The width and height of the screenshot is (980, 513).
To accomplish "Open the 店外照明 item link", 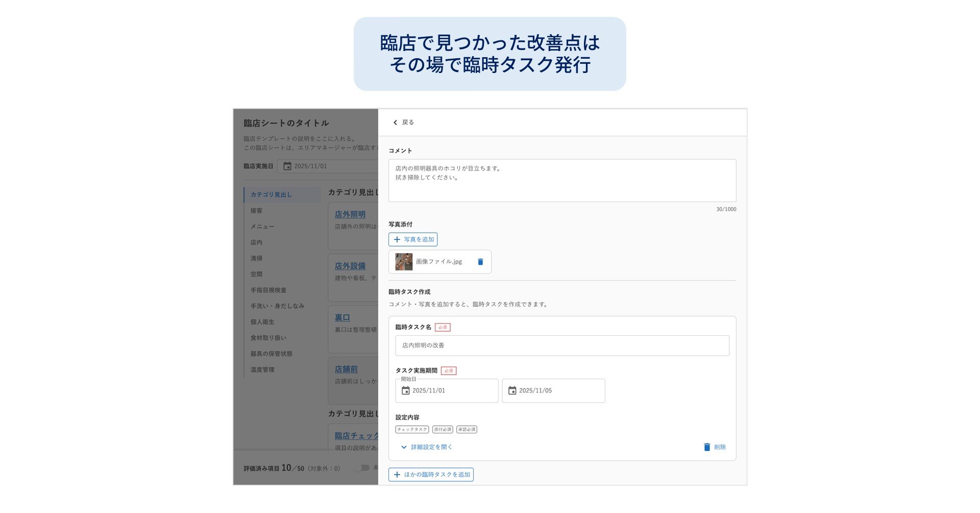I will pyautogui.click(x=350, y=214).
